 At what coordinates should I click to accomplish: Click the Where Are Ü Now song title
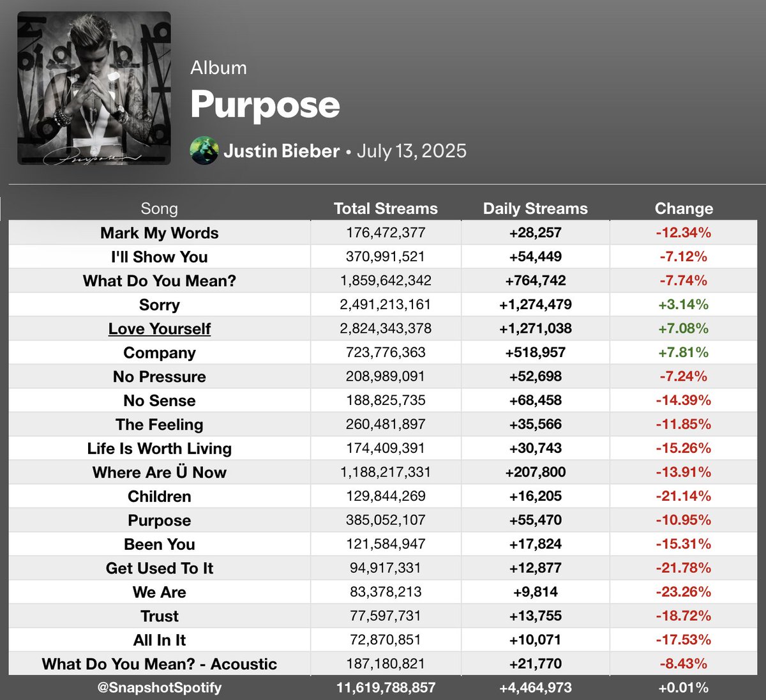160,473
